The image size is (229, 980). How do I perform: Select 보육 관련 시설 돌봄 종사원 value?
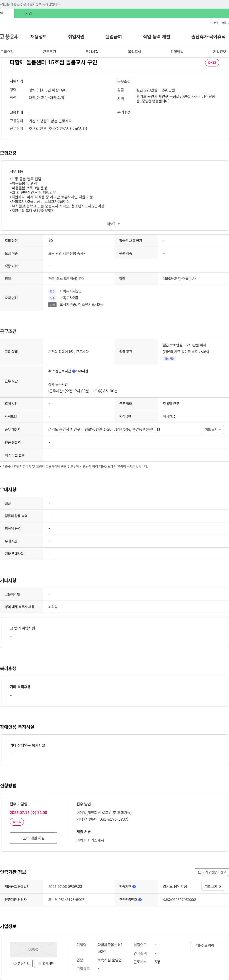[x=68, y=253]
